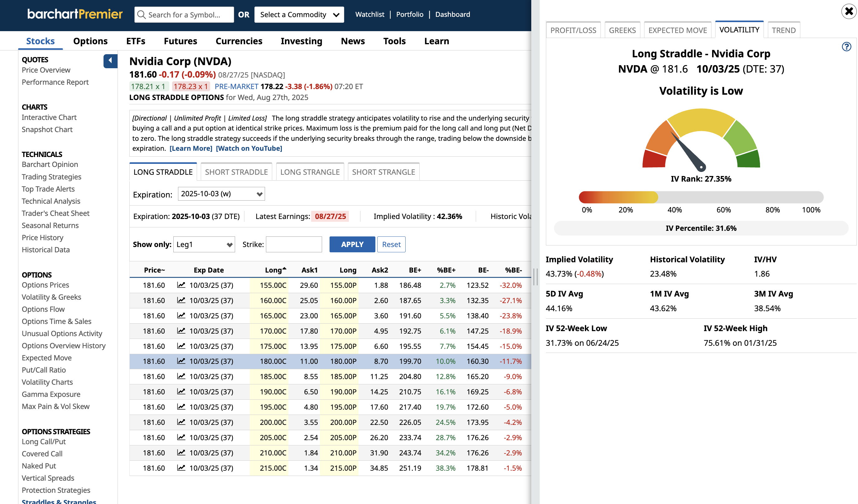Screen dimensions: 858x504
Task: Open chart icon for 160.00C row
Action: pyautogui.click(x=181, y=300)
